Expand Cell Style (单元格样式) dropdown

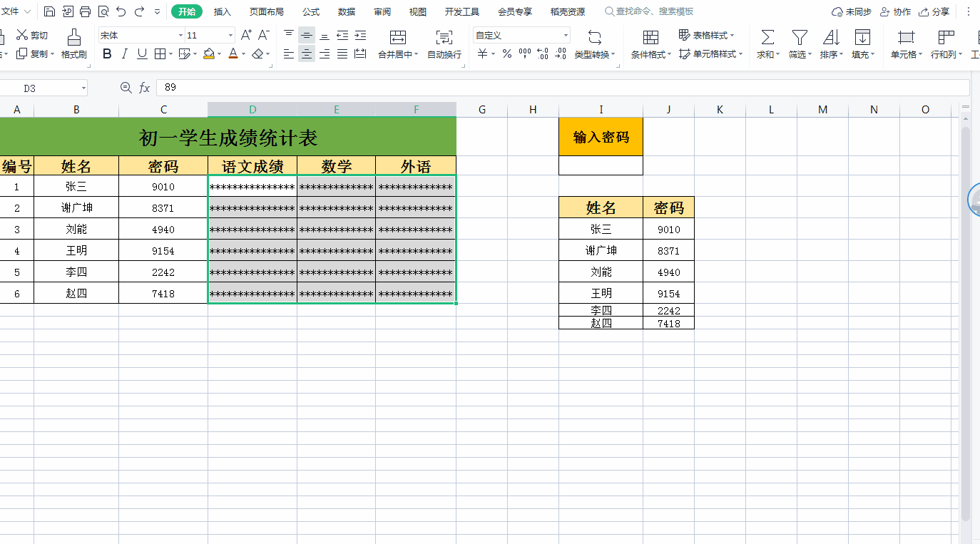(x=740, y=54)
